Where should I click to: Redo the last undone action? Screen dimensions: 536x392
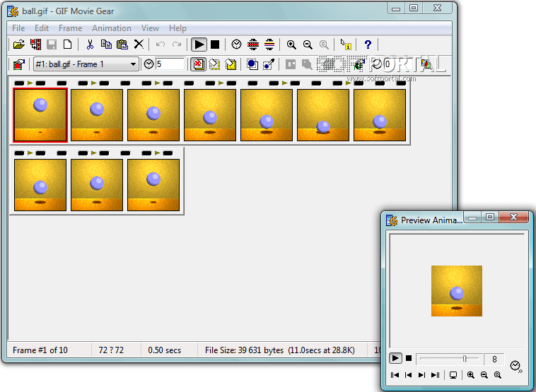[177, 44]
